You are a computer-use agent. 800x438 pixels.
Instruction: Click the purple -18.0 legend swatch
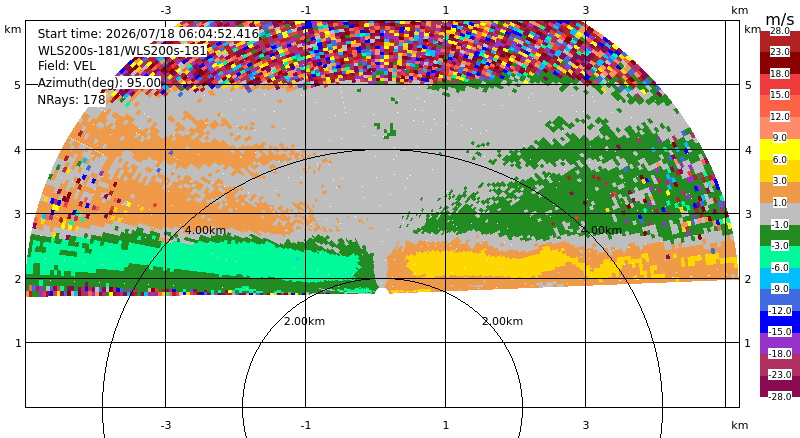point(780,343)
